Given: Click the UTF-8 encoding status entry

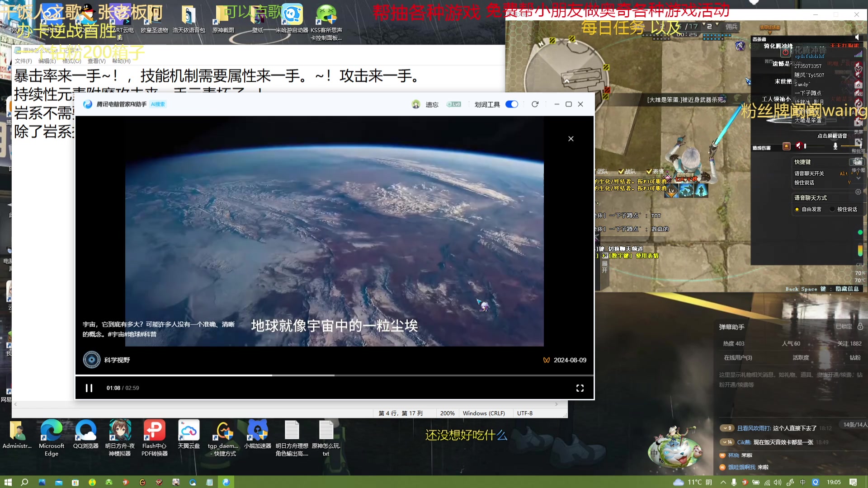Looking at the screenshot, I should 524,413.
